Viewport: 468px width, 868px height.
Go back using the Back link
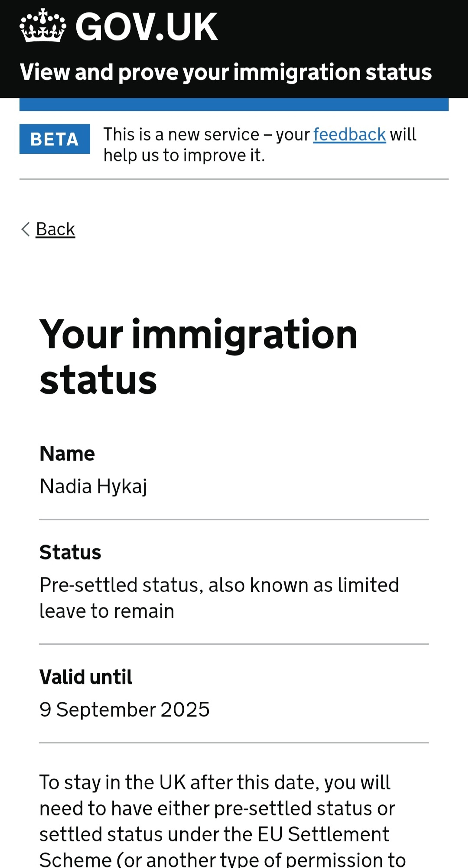click(x=55, y=229)
